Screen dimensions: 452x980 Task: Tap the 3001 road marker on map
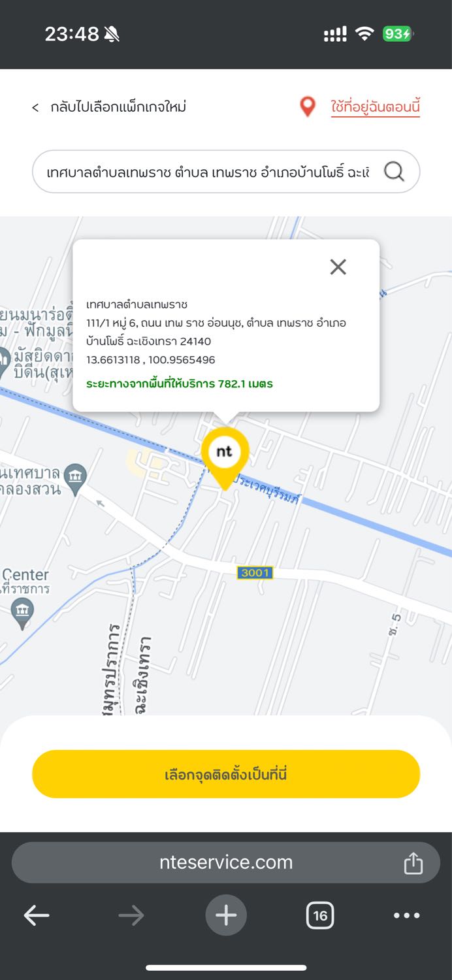(255, 573)
